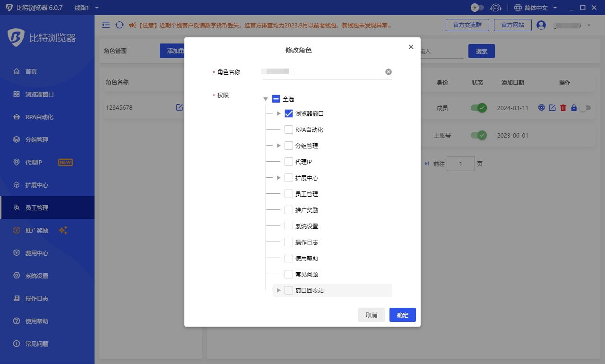Check the 推广奖励 permission checkbox
605x364 pixels.
[x=289, y=210]
